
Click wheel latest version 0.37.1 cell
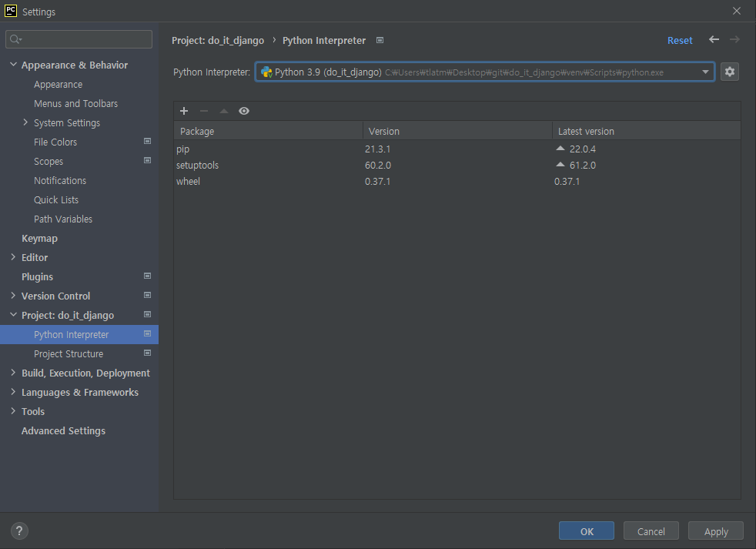pos(567,182)
